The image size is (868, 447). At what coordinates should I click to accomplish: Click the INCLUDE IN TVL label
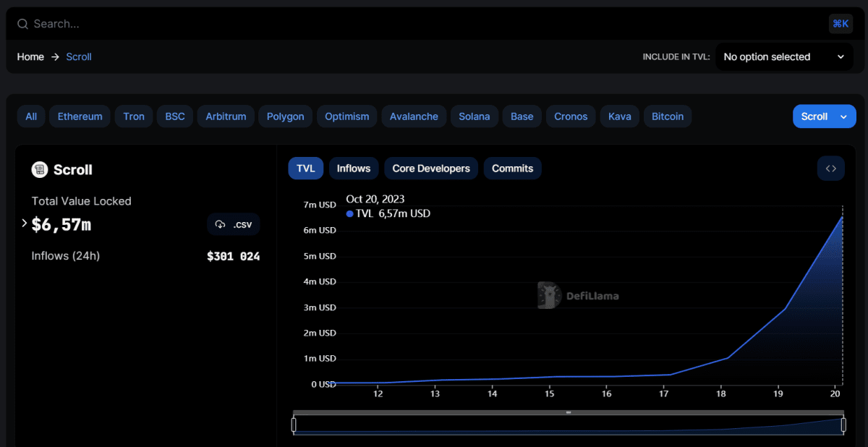[x=676, y=57]
